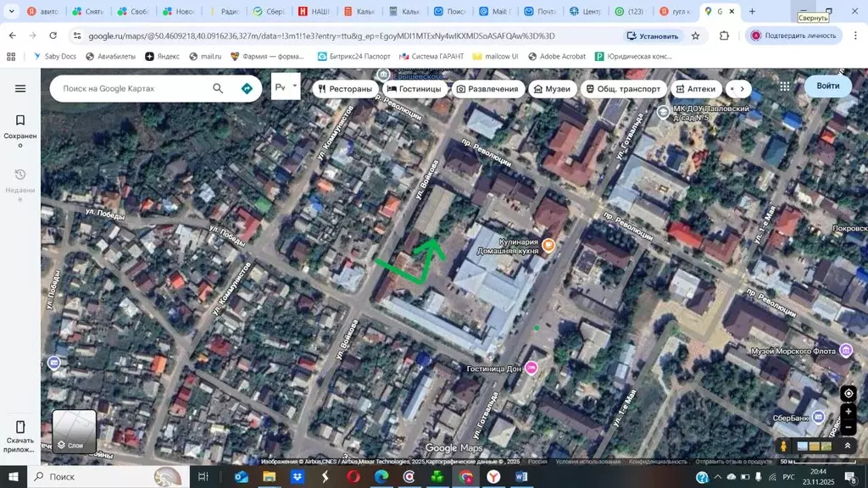Open the Google apps grid icon
This screenshot has height=488, width=868.
(784, 86)
